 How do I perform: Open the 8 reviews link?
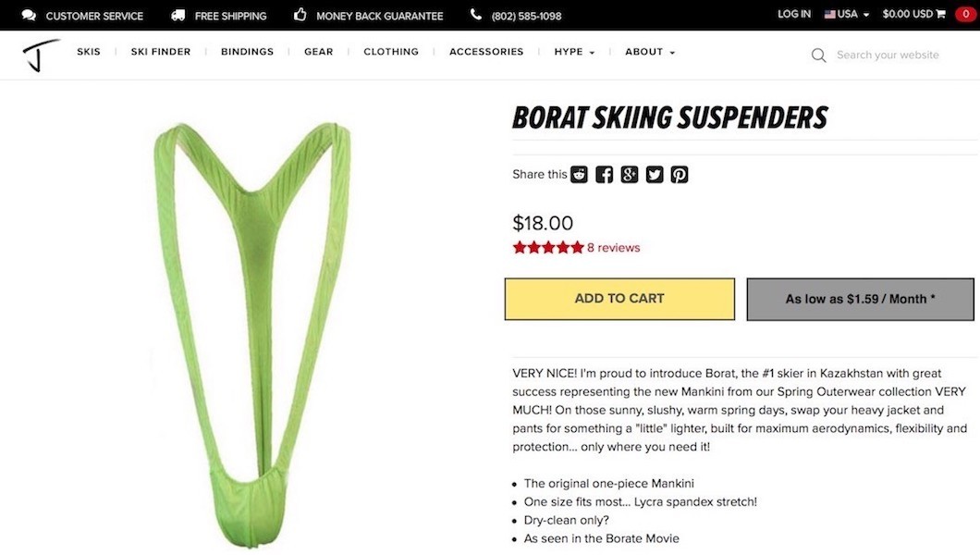pos(613,248)
